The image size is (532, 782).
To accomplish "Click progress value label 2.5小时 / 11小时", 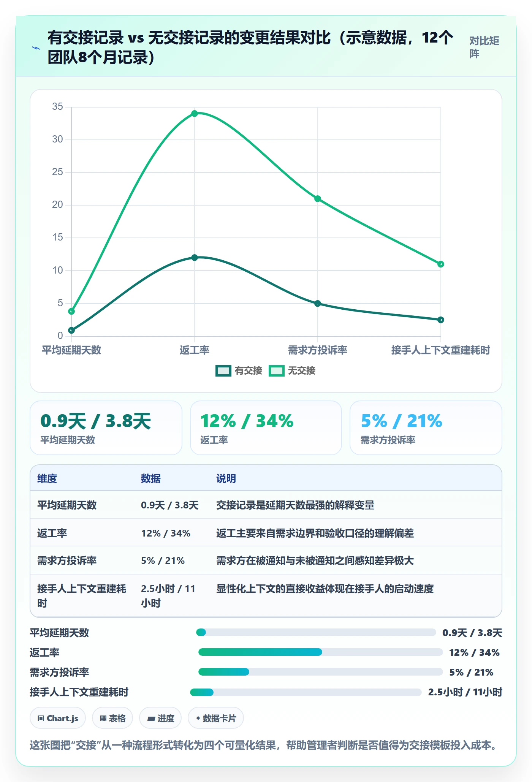I will tap(465, 692).
